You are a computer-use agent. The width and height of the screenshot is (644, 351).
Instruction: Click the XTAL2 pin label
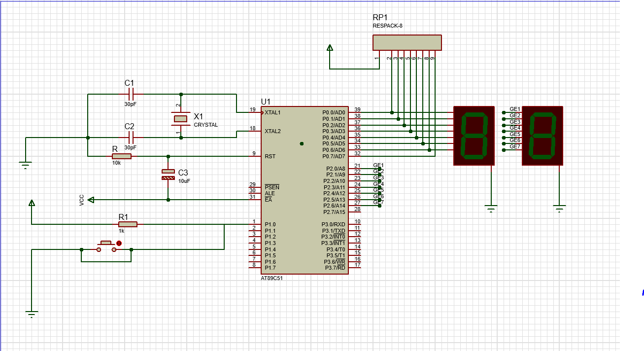pyautogui.click(x=272, y=131)
